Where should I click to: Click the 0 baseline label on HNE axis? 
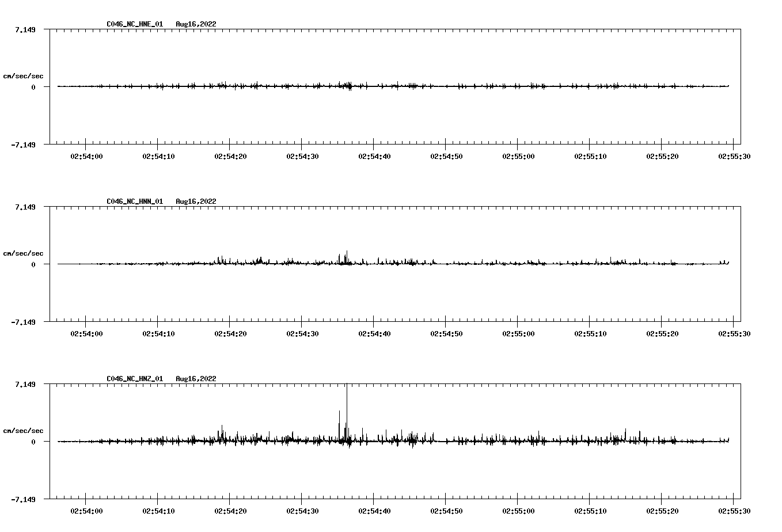click(33, 87)
